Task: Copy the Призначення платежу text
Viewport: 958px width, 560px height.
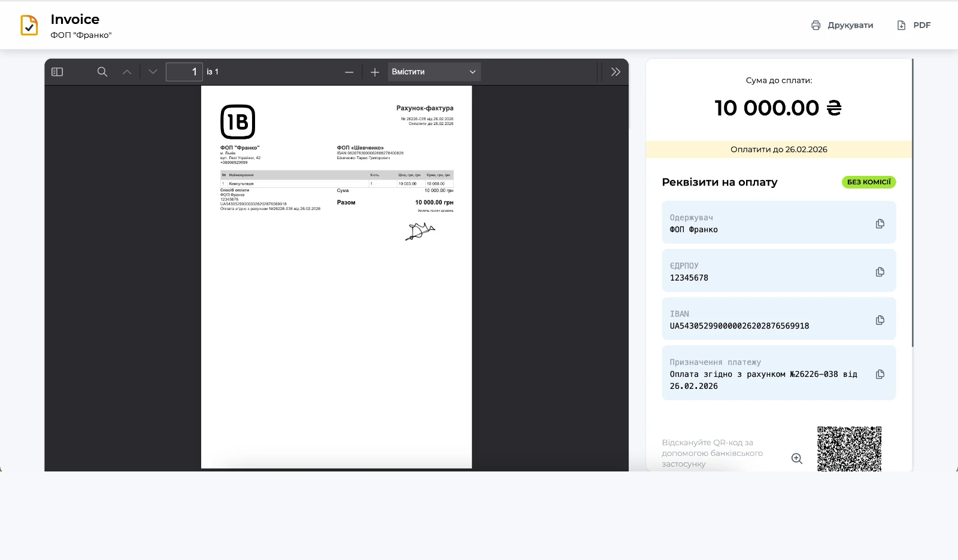Action: (x=880, y=375)
